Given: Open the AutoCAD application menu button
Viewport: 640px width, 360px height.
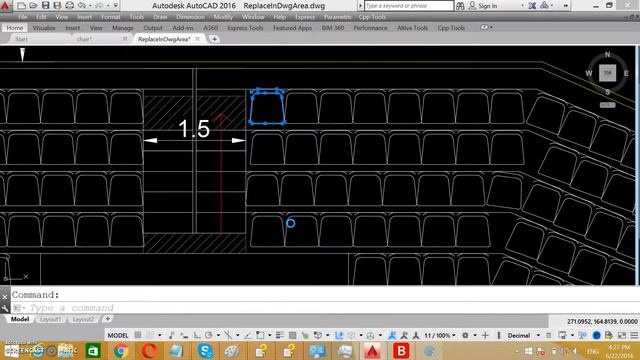Looking at the screenshot, I should [x=6, y=6].
